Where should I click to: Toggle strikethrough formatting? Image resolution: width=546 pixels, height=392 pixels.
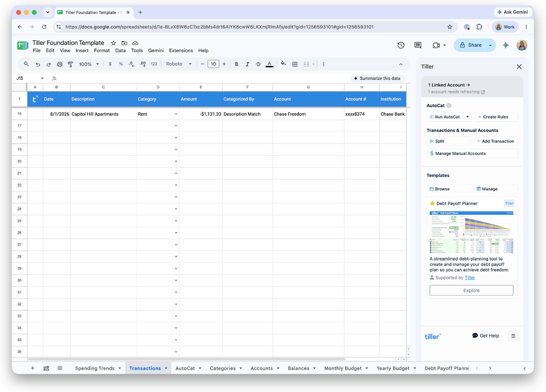[x=258, y=64]
